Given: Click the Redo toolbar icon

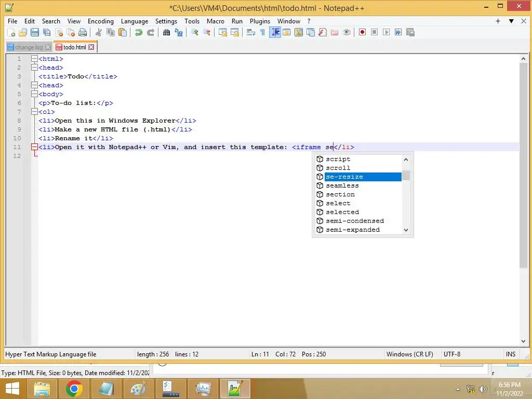Looking at the screenshot, I should (150, 33).
